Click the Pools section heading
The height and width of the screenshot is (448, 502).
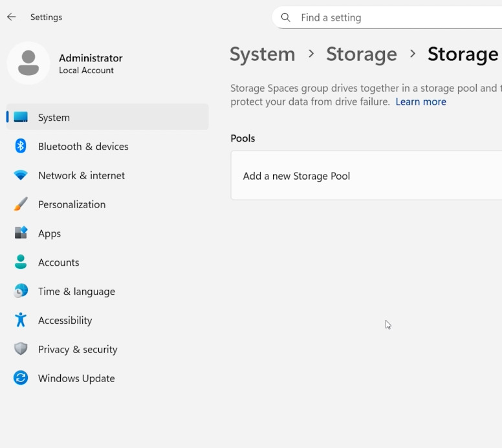[x=243, y=138]
